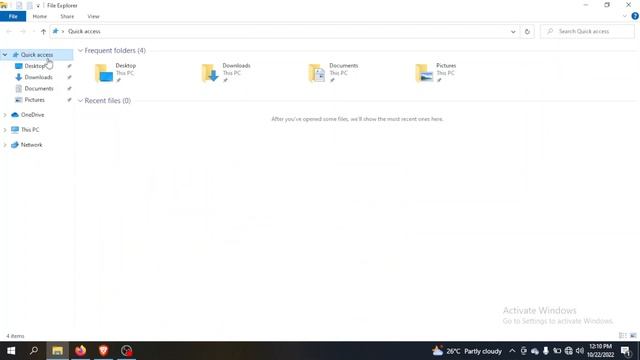
Task: Click the New folder quick toolbar icon
Action: 29,6
